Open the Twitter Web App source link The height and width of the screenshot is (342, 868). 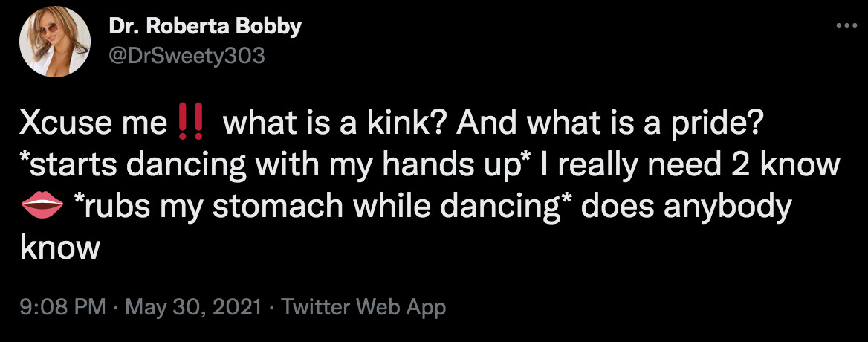[x=364, y=308]
